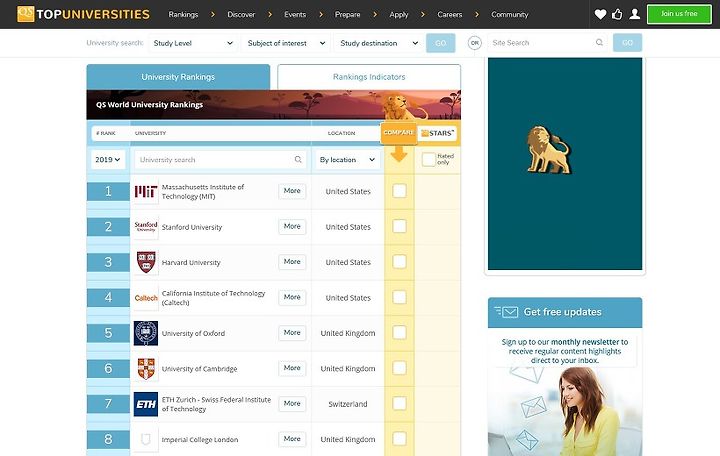Screen dimensions: 720x456
Task: Switch to the Rankings Indicators tab
Action: tap(369, 77)
